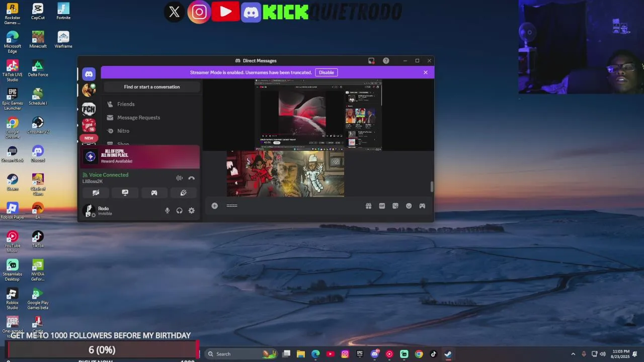Open the shared YouTube screenshot image
644x362 pixels.
tap(318, 115)
